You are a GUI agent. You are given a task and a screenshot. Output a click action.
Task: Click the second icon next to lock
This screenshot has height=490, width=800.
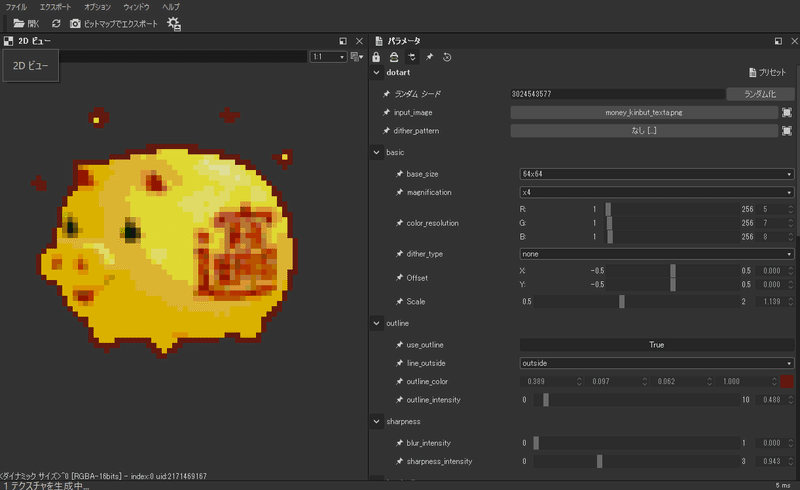[x=394, y=57]
